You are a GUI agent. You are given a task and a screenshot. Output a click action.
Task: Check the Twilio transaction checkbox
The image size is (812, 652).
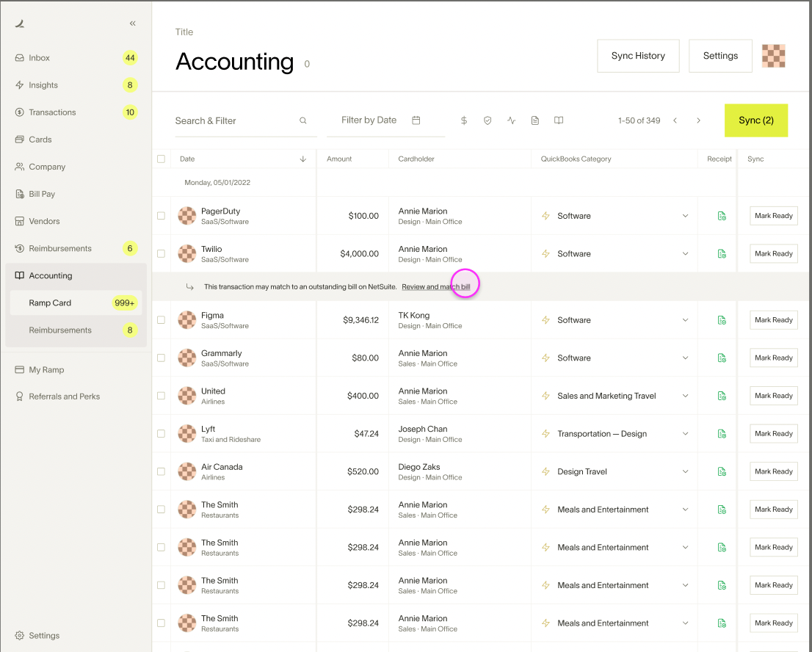[x=161, y=254]
